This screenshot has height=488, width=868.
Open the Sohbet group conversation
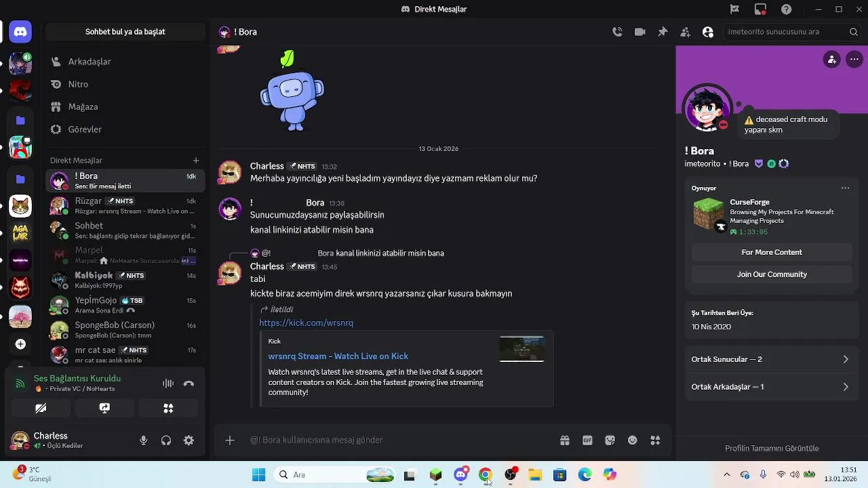125,230
